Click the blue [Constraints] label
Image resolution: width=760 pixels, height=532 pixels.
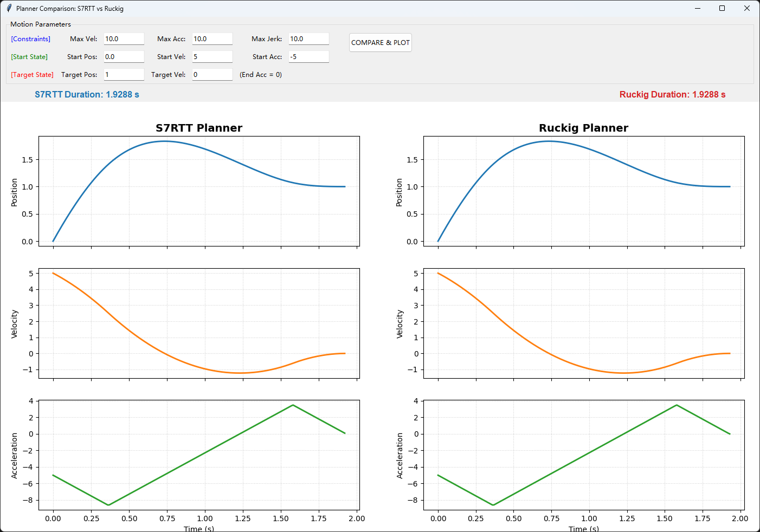(x=31, y=39)
